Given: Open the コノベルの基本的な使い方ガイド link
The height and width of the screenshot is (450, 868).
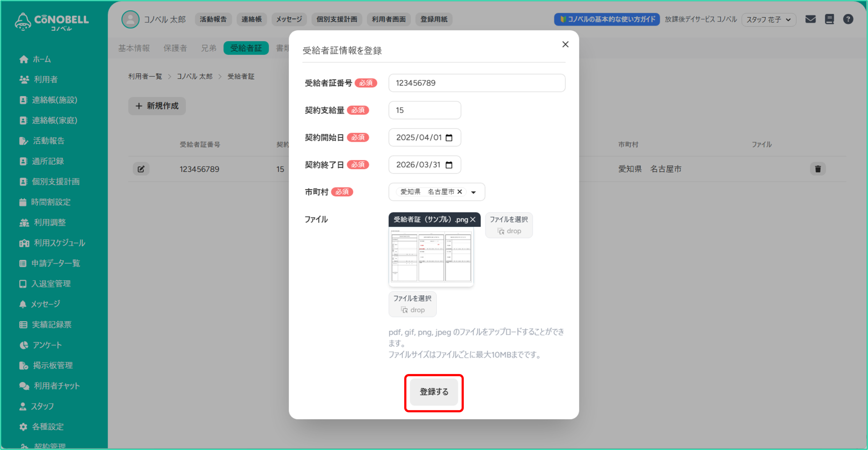Looking at the screenshot, I should [x=607, y=19].
